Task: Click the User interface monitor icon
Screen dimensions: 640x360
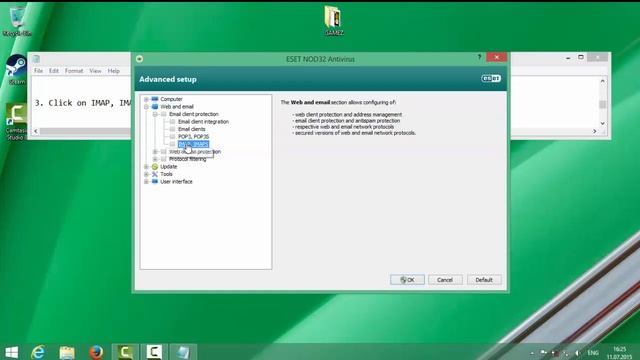Action: [x=155, y=182]
